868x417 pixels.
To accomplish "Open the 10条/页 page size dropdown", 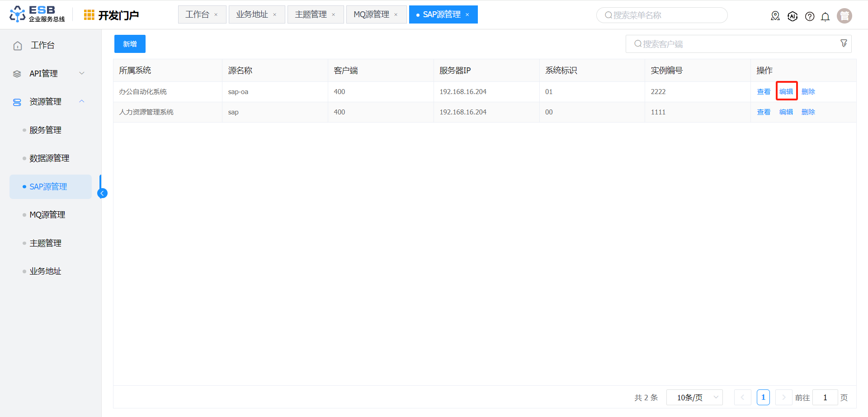I will tap(694, 398).
